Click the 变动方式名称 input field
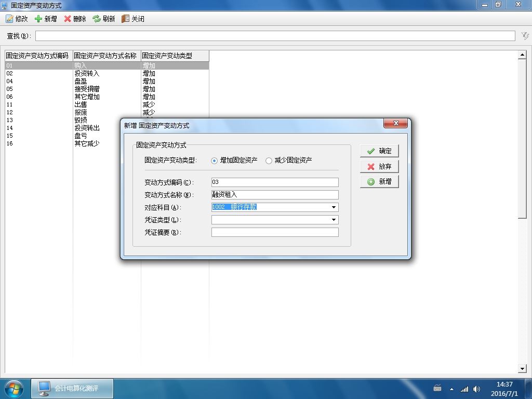The height and width of the screenshot is (399, 532). click(x=275, y=195)
